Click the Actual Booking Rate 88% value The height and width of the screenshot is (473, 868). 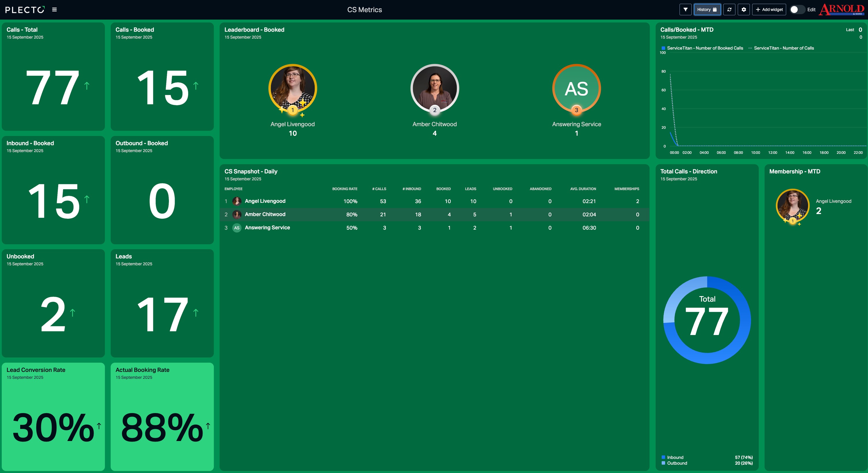click(162, 427)
